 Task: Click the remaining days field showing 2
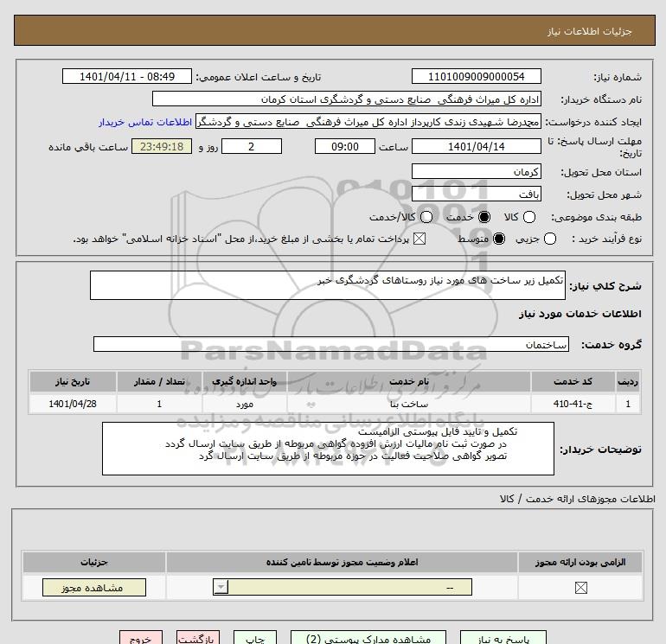point(252,146)
